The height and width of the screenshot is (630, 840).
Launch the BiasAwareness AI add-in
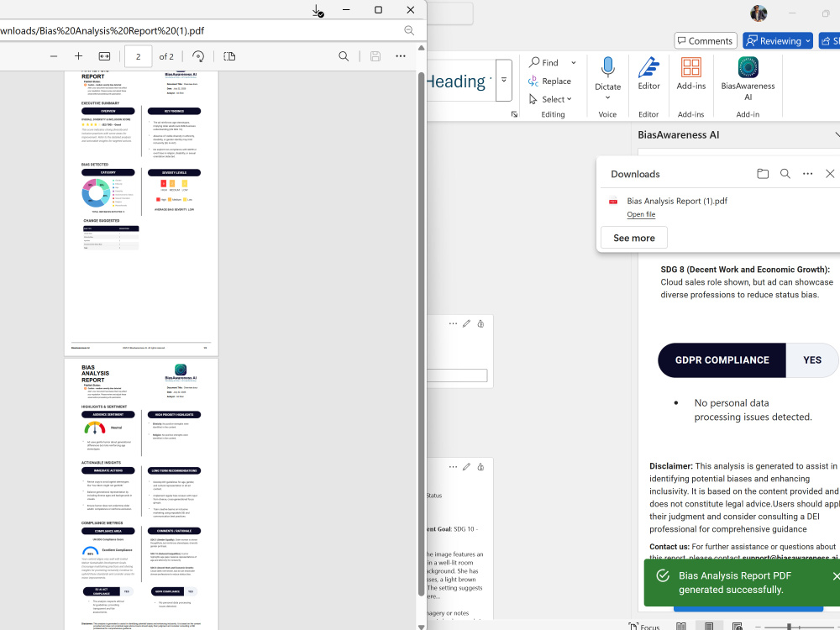[748, 78]
